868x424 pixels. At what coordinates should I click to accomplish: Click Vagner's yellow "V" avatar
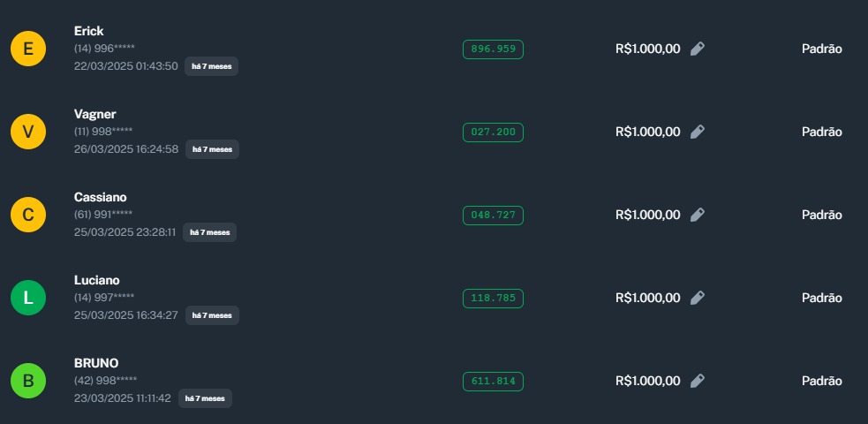coord(28,132)
